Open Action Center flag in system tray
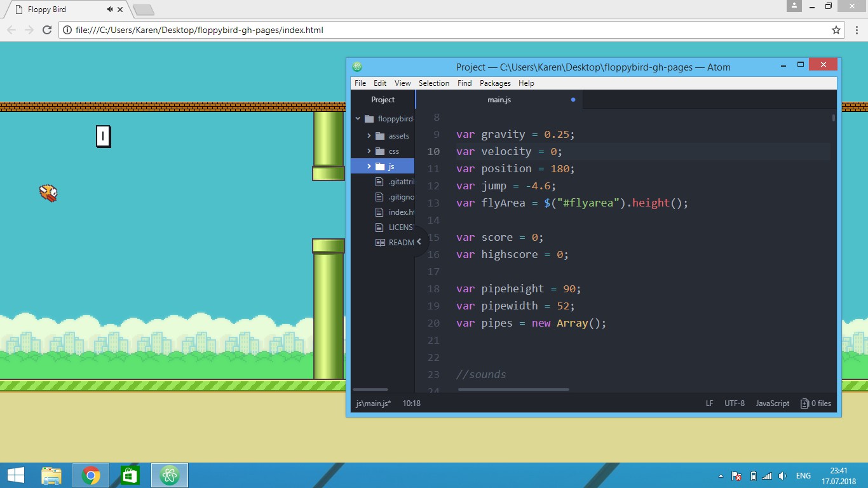 click(x=737, y=476)
